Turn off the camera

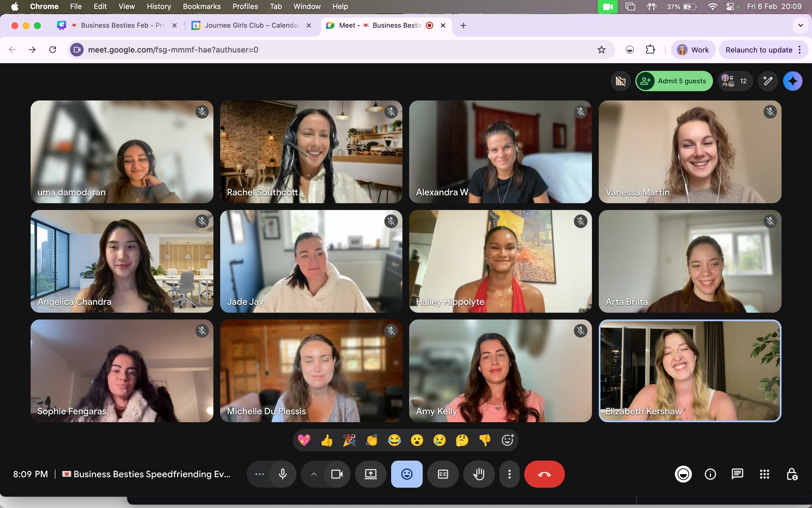tap(337, 474)
